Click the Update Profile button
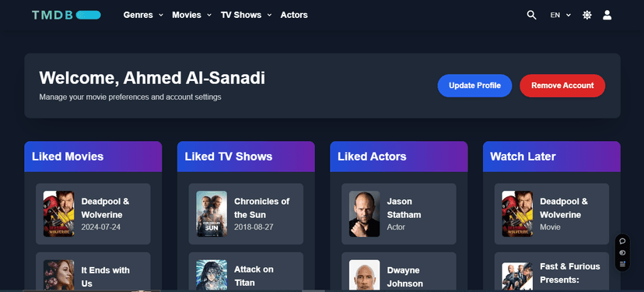Screen dimensions: 644x292 coord(474,86)
